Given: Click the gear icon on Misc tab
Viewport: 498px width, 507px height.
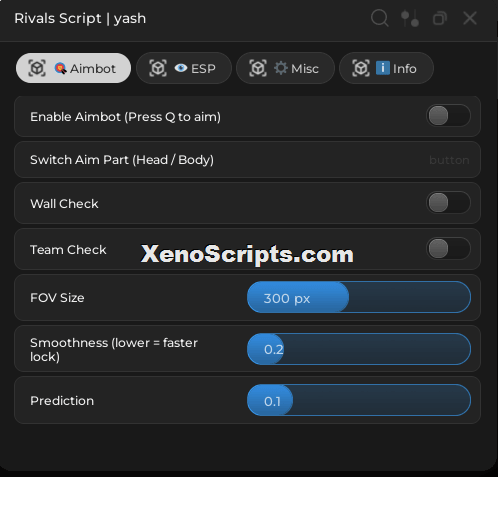Looking at the screenshot, I should tap(281, 68).
